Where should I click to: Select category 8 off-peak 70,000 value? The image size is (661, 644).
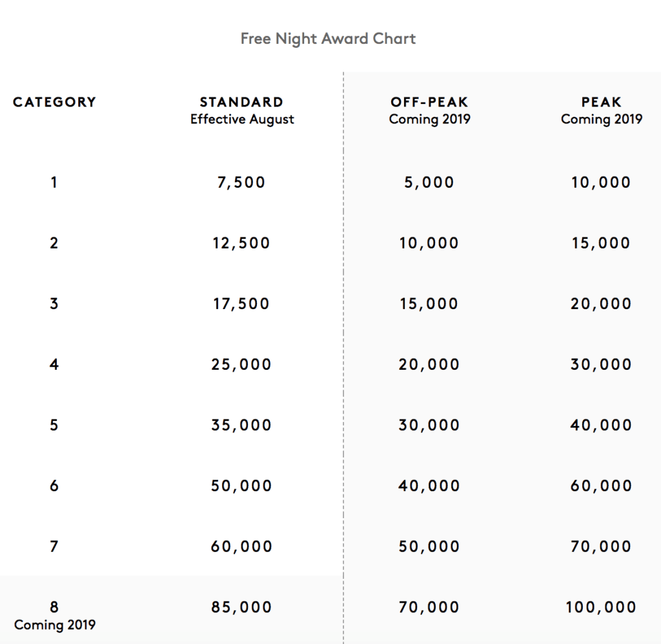(x=429, y=607)
